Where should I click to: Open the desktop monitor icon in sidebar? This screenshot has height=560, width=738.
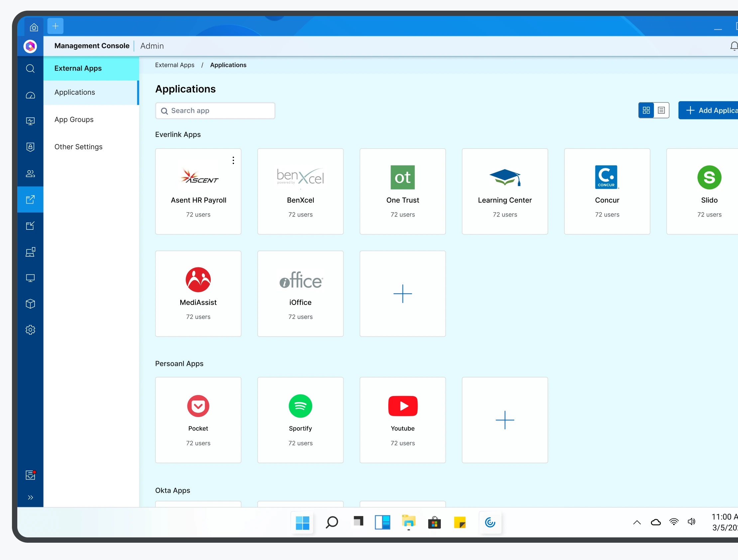[30, 278]
